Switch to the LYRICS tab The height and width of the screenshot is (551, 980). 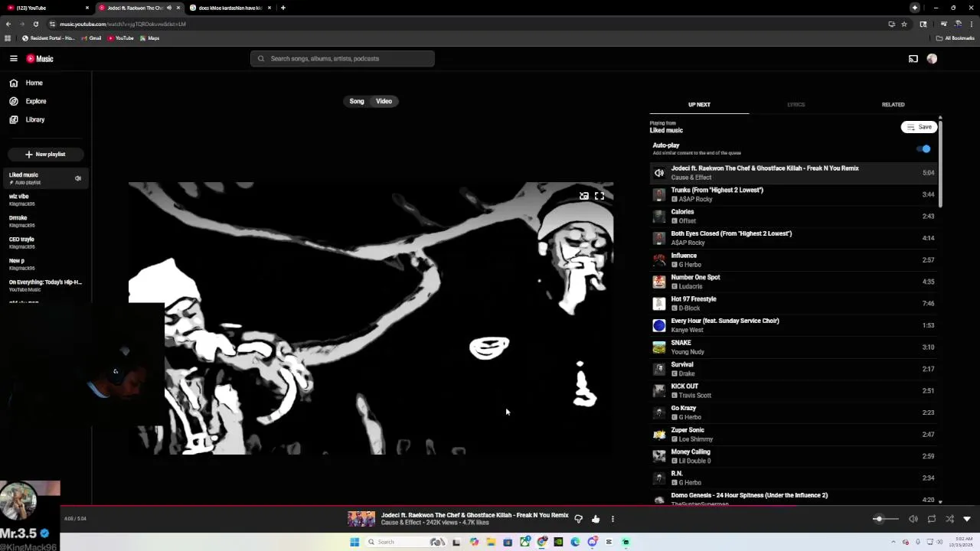coord(796,105)
